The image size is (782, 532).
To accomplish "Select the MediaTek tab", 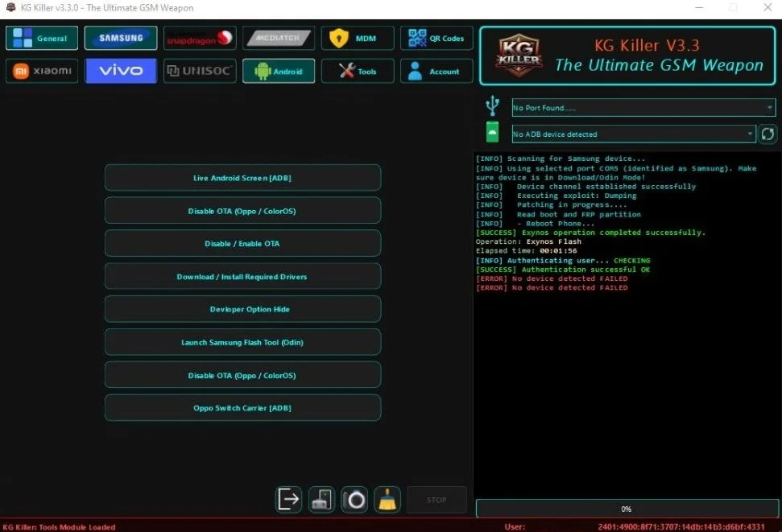I will coord(279,39).
